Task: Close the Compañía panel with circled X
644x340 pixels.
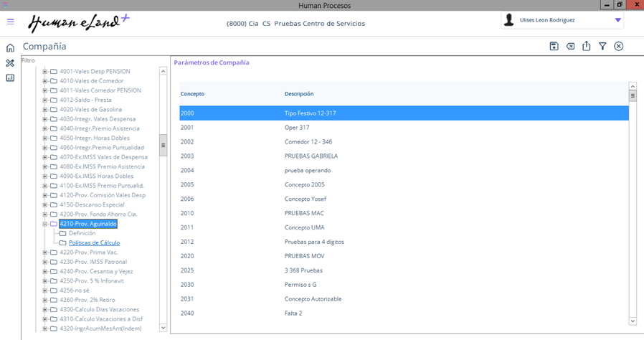Action: coord(619,47)
